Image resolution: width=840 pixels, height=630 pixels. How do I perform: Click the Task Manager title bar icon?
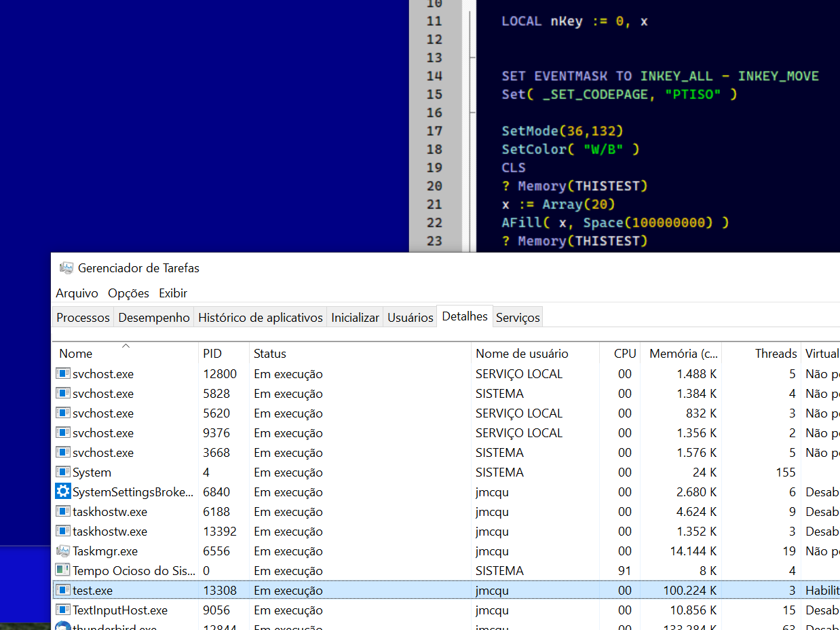click(66, 268)
